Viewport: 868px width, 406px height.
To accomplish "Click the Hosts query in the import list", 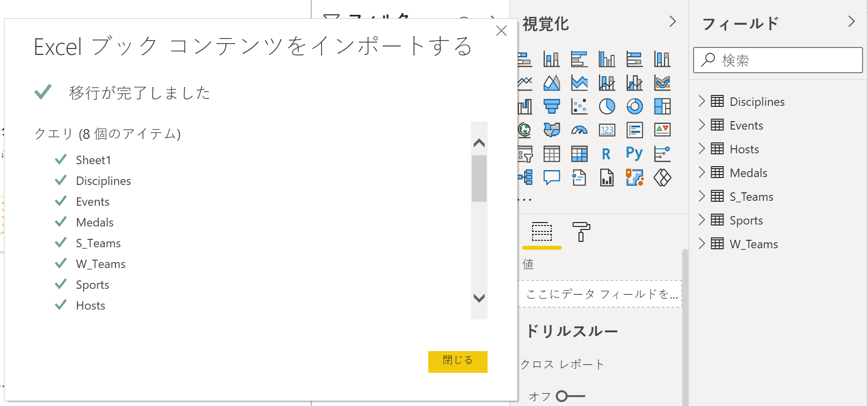I will tap(90, 306).
